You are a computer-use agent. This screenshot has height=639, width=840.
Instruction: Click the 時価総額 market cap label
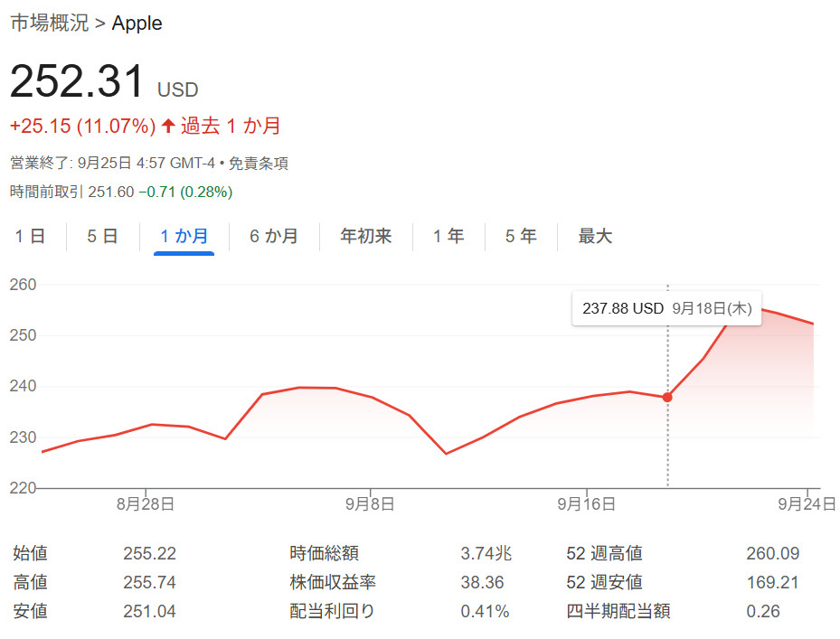(x=324, y=554)
